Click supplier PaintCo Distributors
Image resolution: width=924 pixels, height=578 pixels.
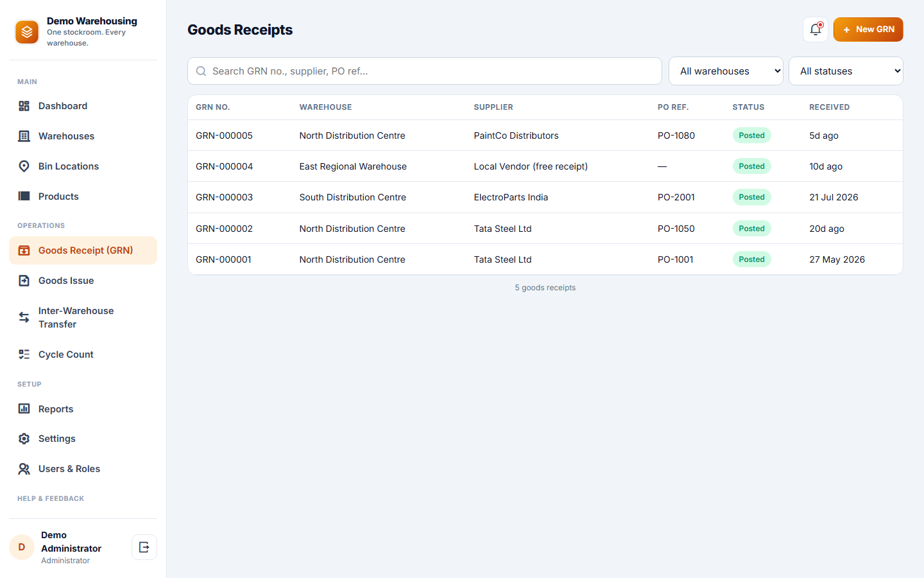[516, 136]
